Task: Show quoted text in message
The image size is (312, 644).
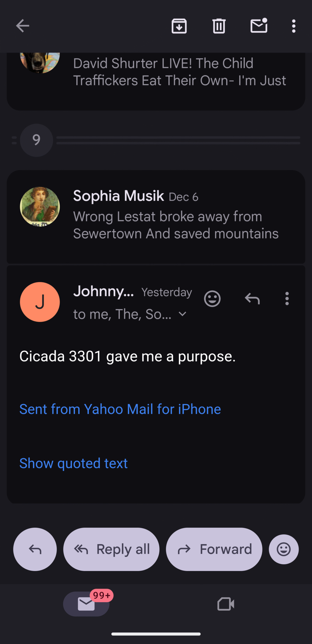Action: pyautogui.click(x=73, y=463)
